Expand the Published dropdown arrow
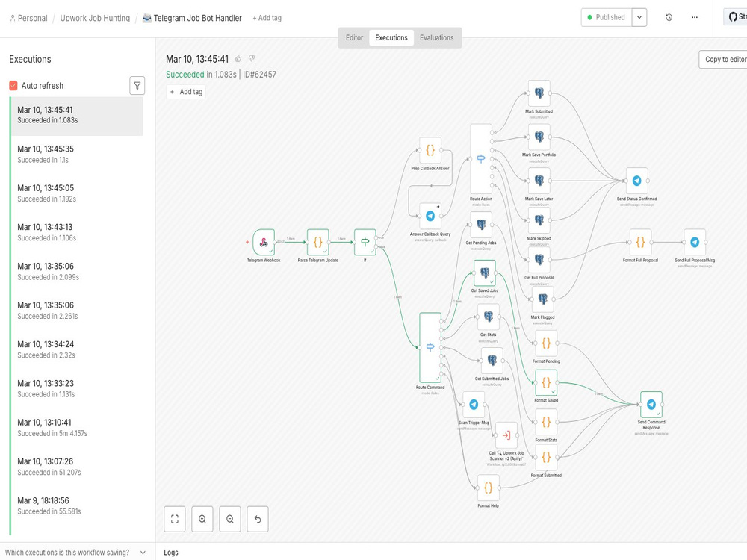The image size is (747, 560). 639,18
